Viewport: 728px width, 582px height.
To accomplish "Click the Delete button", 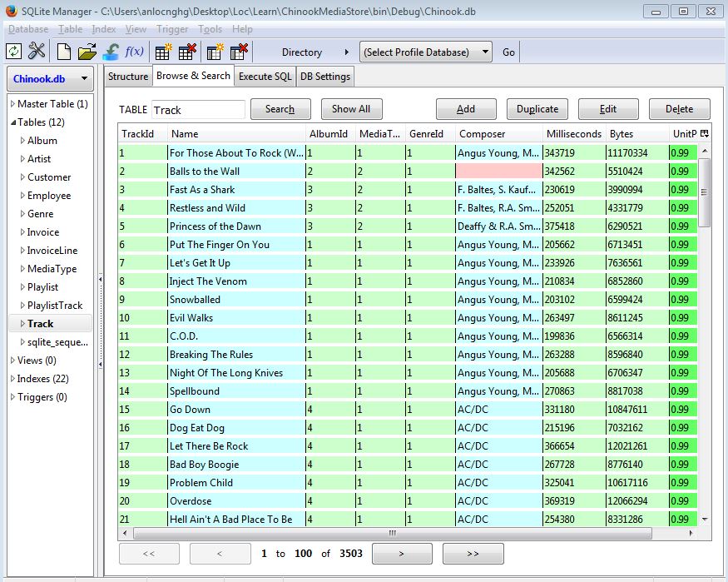I will [x=679, y=109].
